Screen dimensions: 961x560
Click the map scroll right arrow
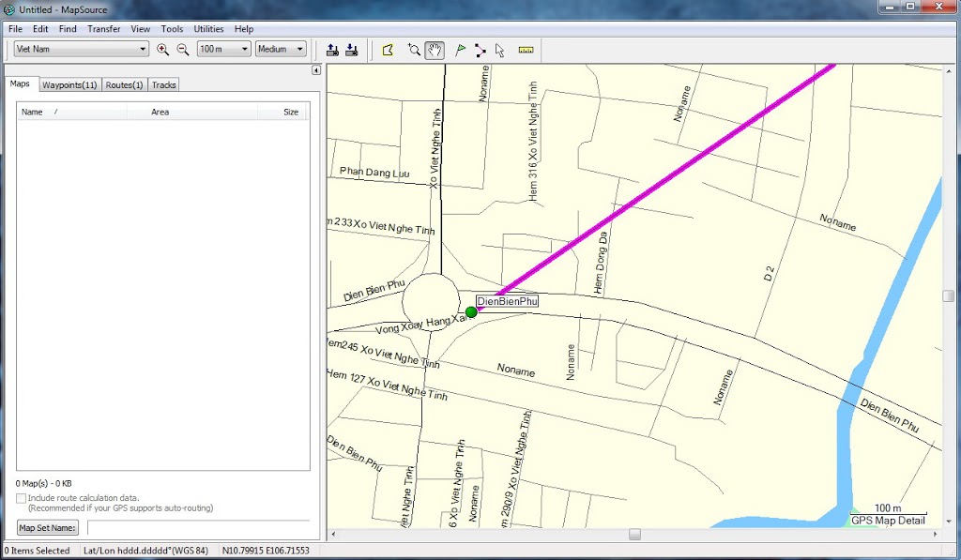936,535
